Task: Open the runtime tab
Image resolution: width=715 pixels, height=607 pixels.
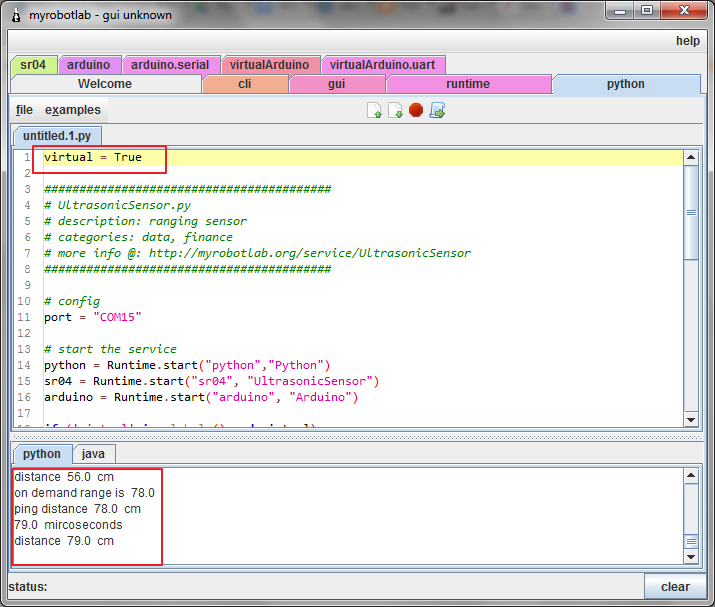Action: (x=468, y=84)
